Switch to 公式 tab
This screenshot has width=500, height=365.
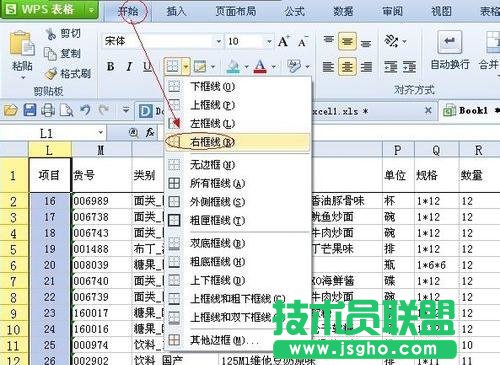[295, 11]
